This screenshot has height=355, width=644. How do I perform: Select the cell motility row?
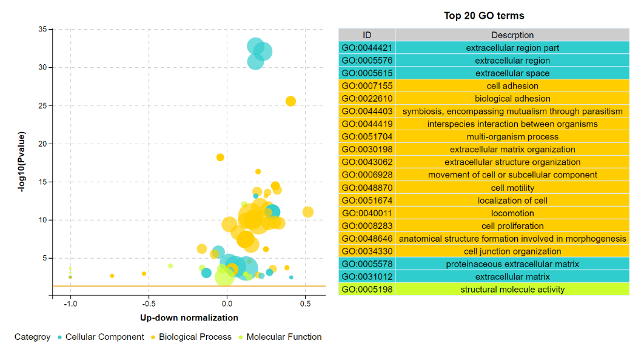(x=484, y=188)
